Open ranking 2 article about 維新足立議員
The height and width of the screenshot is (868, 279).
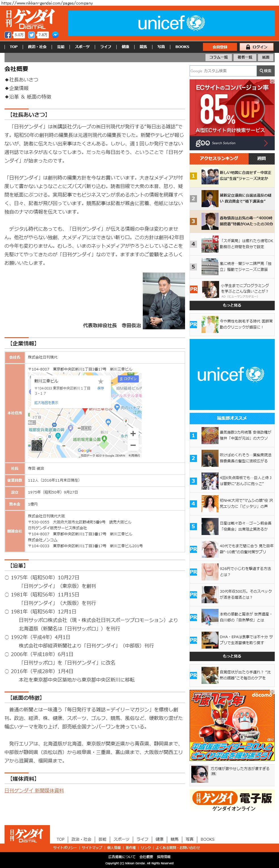pyautogui.click(x=232, y=198)
